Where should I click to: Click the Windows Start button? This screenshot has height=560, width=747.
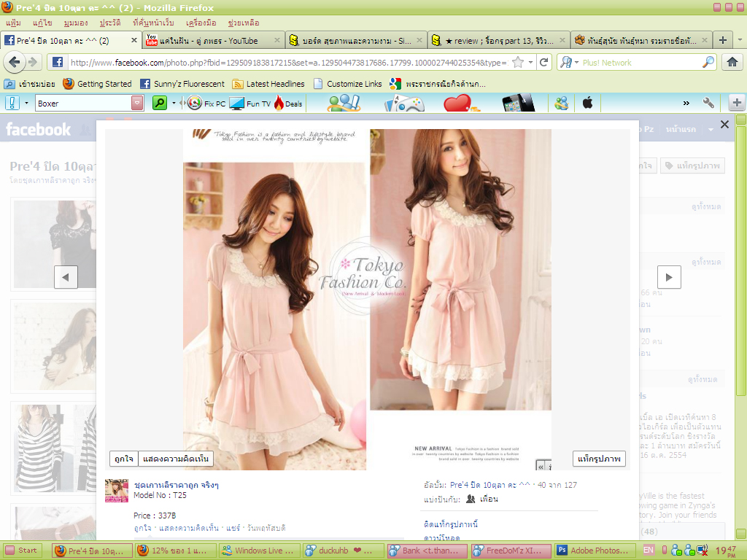point(22,550)
